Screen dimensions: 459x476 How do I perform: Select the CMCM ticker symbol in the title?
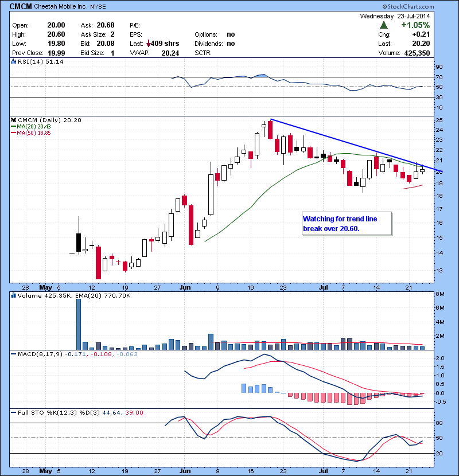(x=21, y=6)
